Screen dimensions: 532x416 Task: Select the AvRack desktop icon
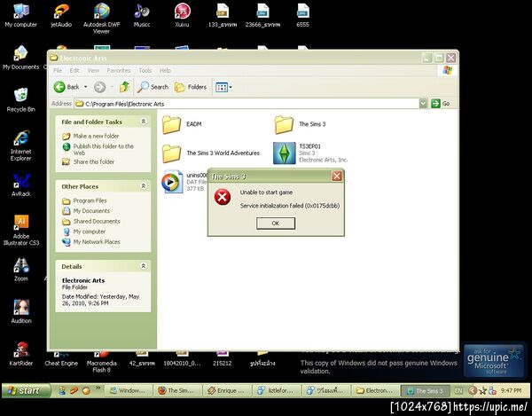(21, 184)
